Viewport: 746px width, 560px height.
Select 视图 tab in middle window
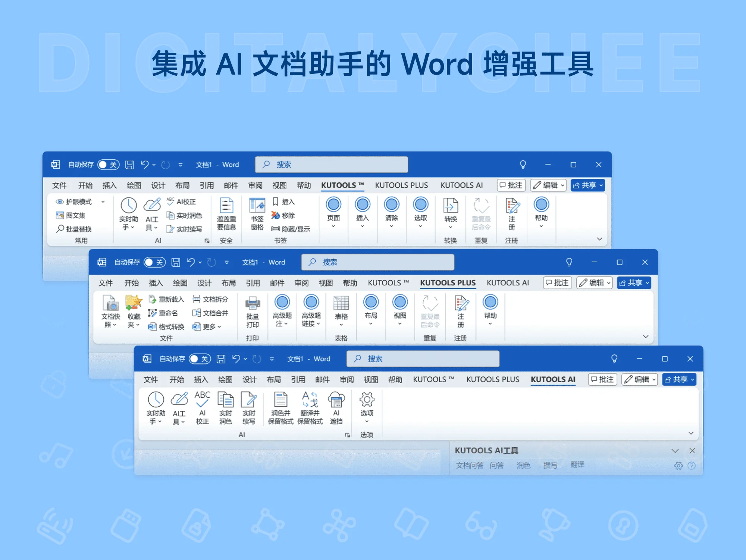point(326,283)
